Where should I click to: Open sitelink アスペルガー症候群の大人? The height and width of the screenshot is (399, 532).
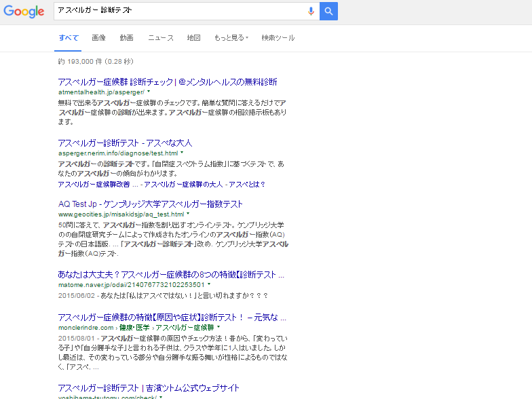point(183,185)
